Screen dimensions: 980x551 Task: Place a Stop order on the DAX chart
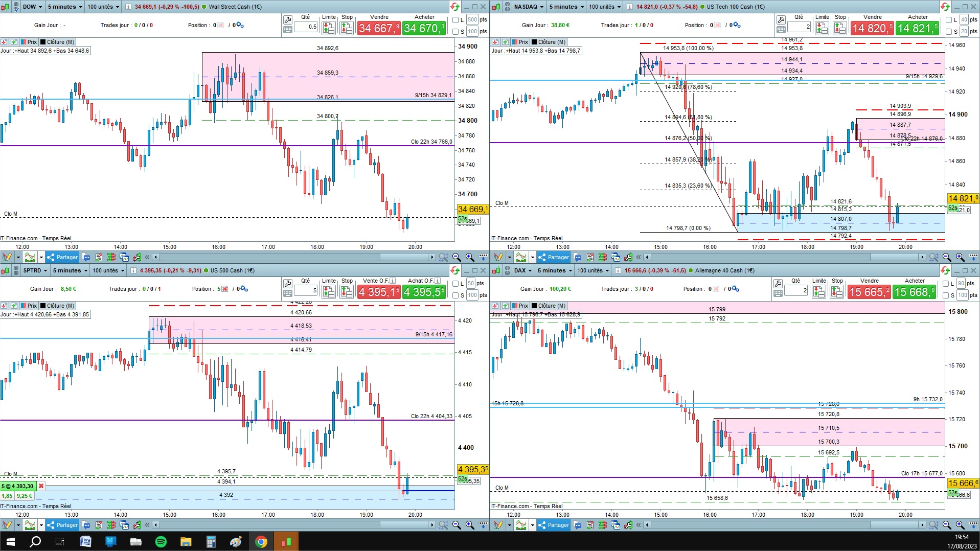pyautogui.click(x=837, y=292)
